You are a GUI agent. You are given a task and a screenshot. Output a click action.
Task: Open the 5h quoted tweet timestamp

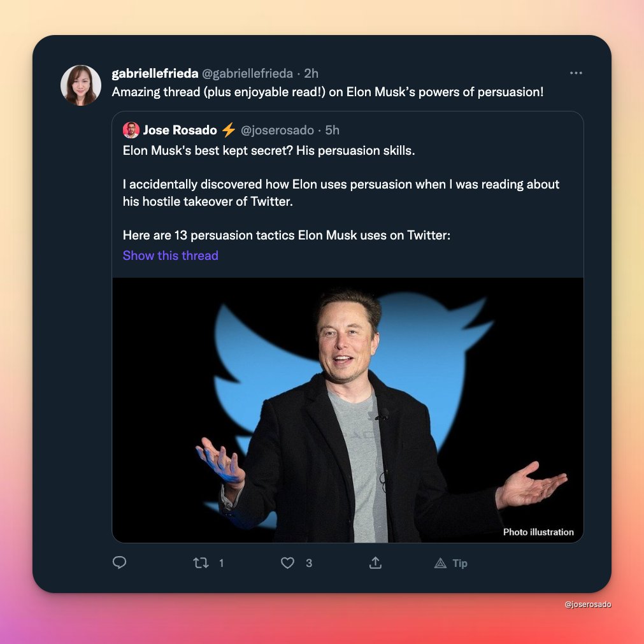pyautogui.click(x=333, y=130)
